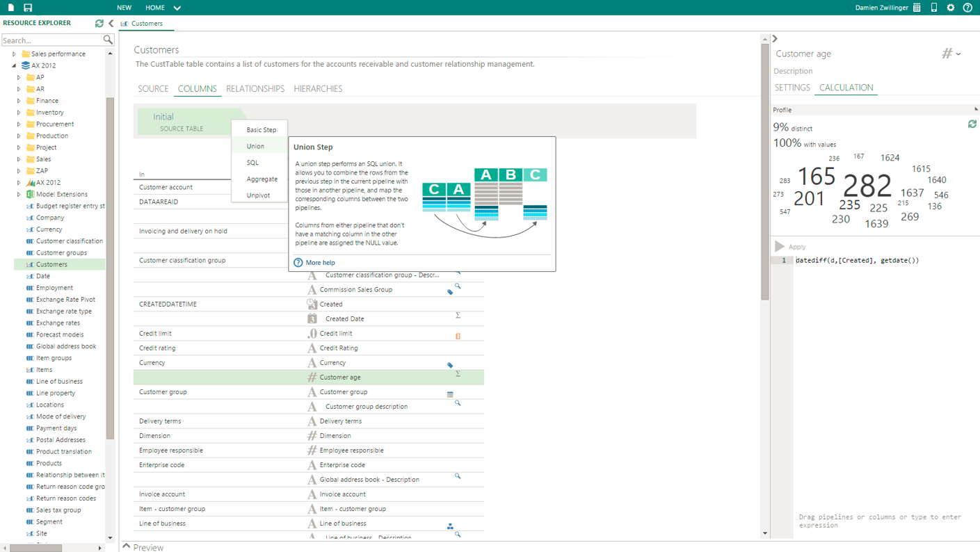
Task: Click the new document icon
Action: pyautogui.click(x=11, y=8)
